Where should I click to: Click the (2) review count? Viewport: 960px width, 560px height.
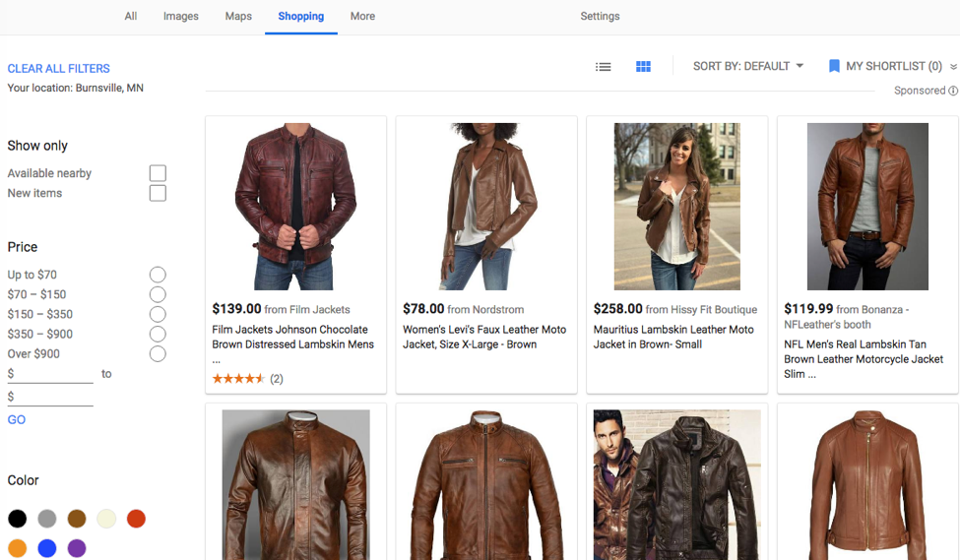tap(277, 379)
